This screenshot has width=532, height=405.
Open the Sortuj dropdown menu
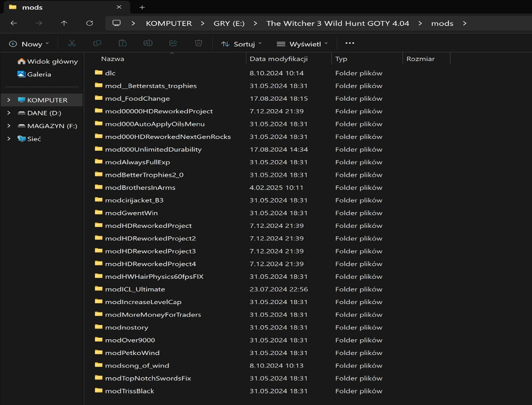pos(241,44)
